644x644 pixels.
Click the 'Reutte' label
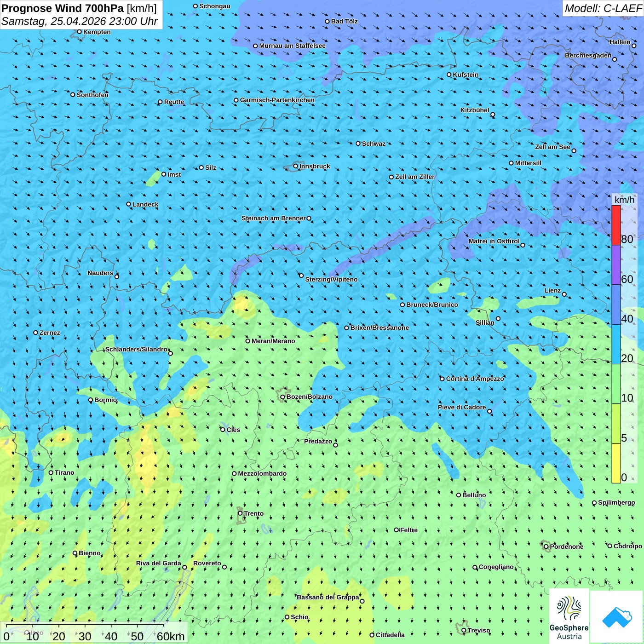click(x=174, y=102)
